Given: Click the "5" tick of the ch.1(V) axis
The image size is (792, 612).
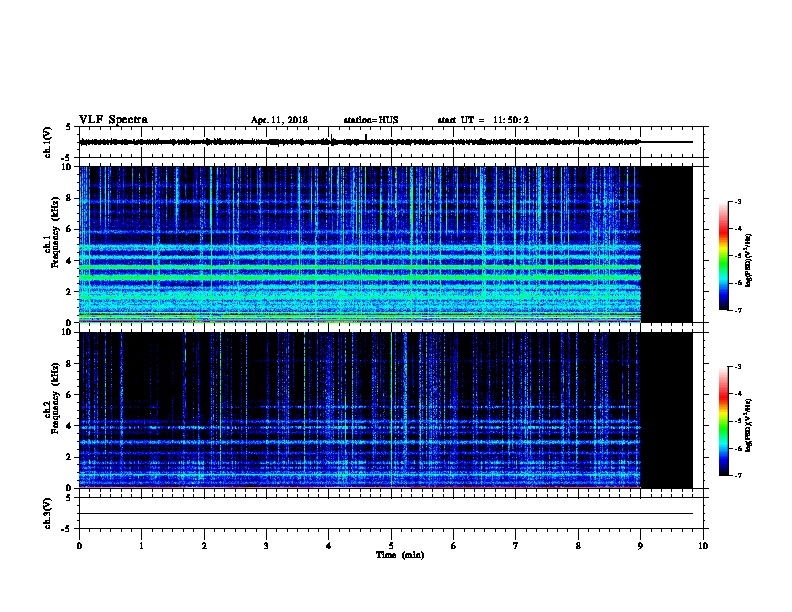Looking at the screenshot, I should pyautogui.click(x=69, y=127).
